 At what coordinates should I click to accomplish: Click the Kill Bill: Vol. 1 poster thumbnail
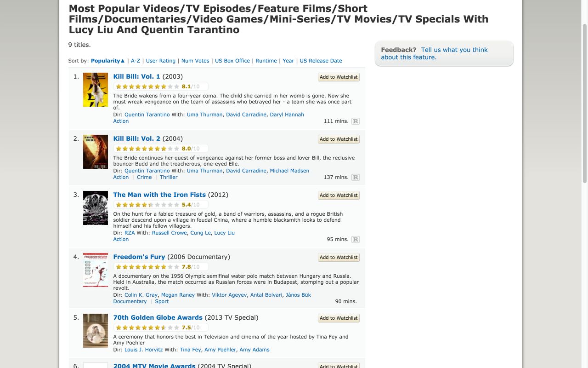96,90
